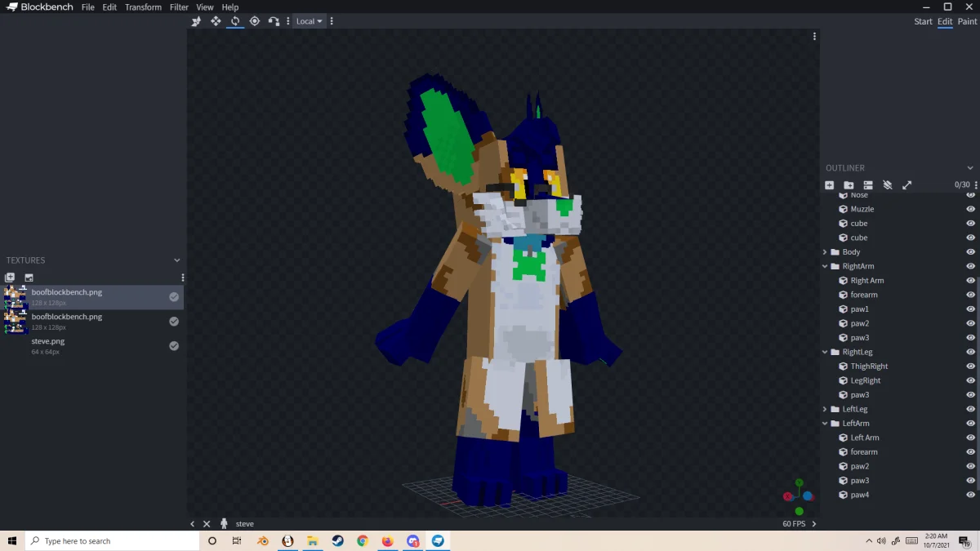The image size is (980, 551).
Task: Toggle visibility of RightArm group
Action: 971,266
